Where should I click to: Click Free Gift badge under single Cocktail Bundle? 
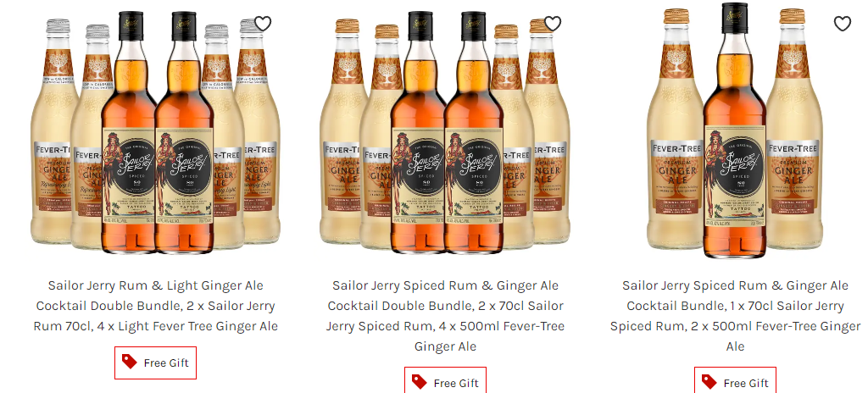735,380
